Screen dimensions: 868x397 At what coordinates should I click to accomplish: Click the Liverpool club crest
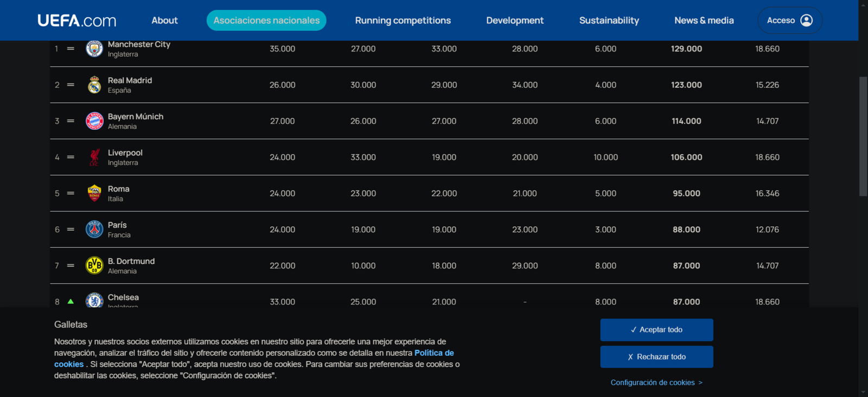(x=94, y=157)
